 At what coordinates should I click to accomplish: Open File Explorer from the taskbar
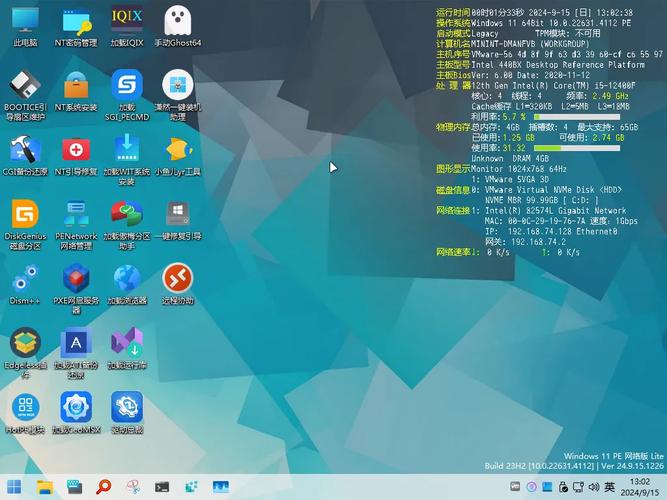coord(44,487)
